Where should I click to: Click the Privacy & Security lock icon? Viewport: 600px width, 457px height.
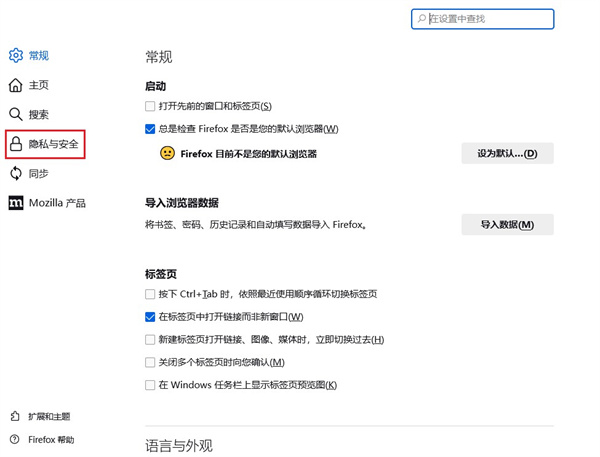point(16,144)
